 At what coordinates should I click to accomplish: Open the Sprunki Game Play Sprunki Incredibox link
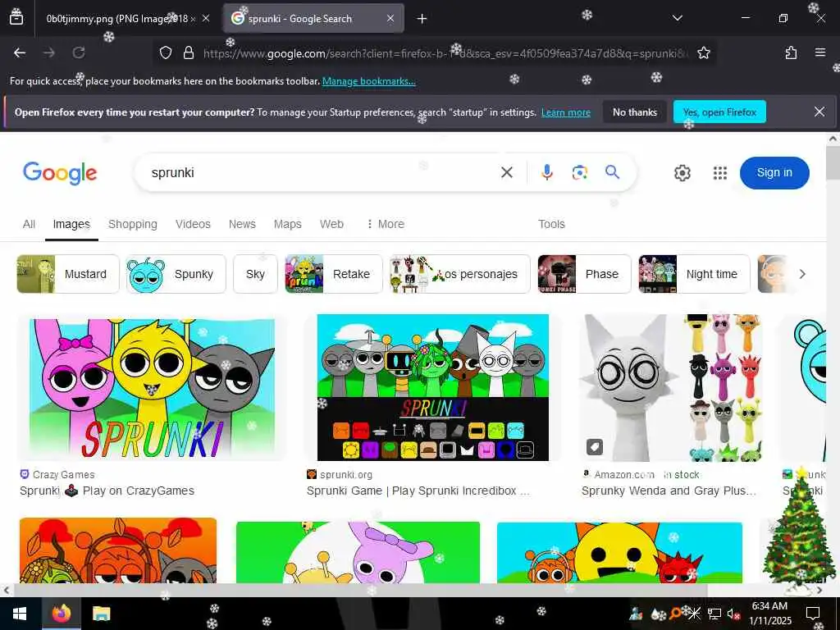[418, 491]
